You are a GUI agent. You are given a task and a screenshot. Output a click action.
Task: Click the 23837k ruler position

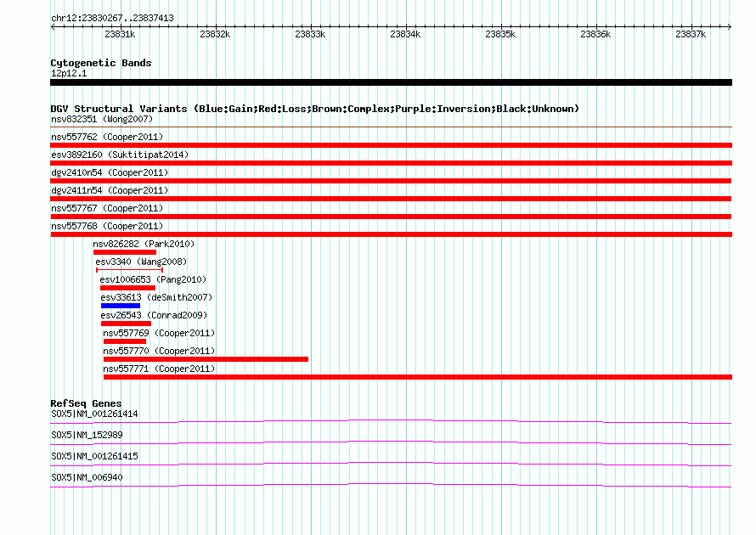[691, 34]
